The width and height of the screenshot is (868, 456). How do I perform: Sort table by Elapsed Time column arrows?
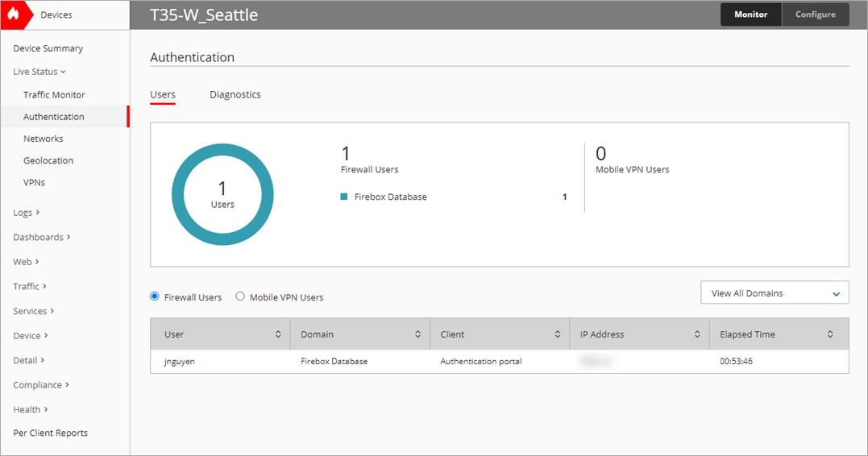[x=830, y=334]
